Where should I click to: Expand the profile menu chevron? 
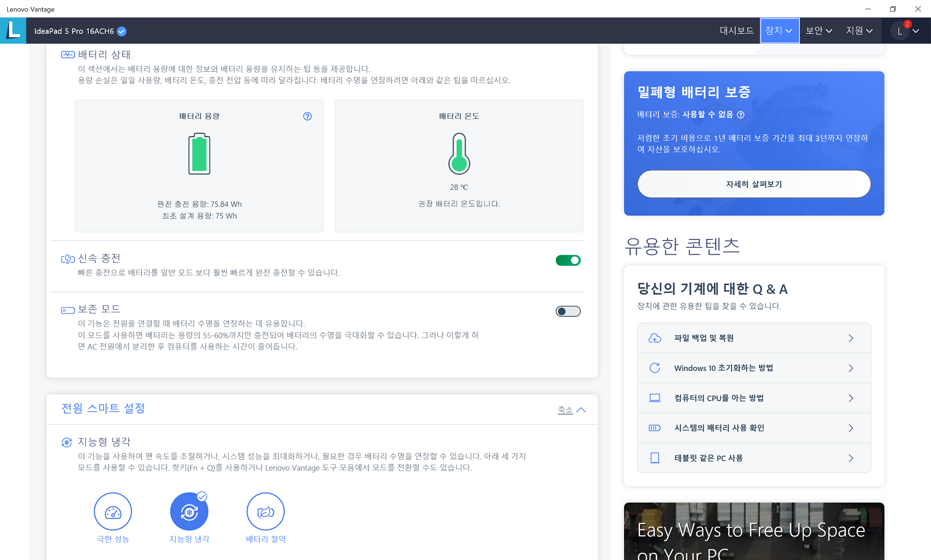pyautogui.click(x=916, y=31)
